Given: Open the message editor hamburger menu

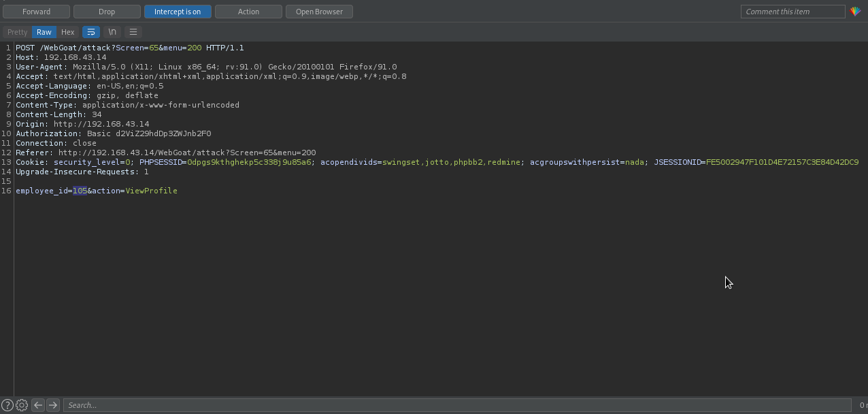Looking at the screenshot, I should click(x=133, y=32).
